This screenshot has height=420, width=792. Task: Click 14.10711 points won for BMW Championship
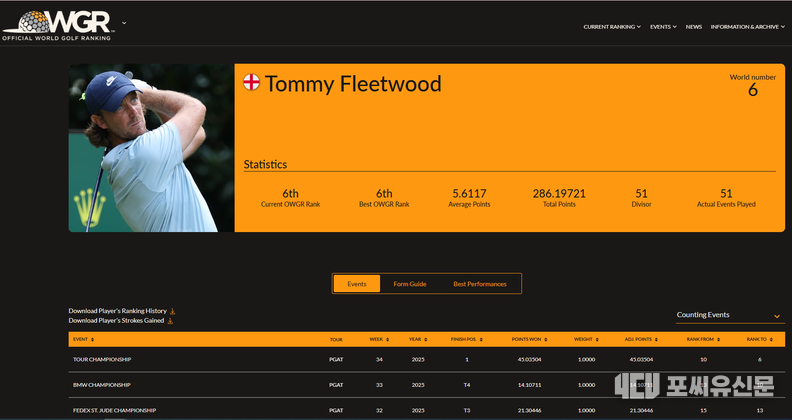coord(529,385)
